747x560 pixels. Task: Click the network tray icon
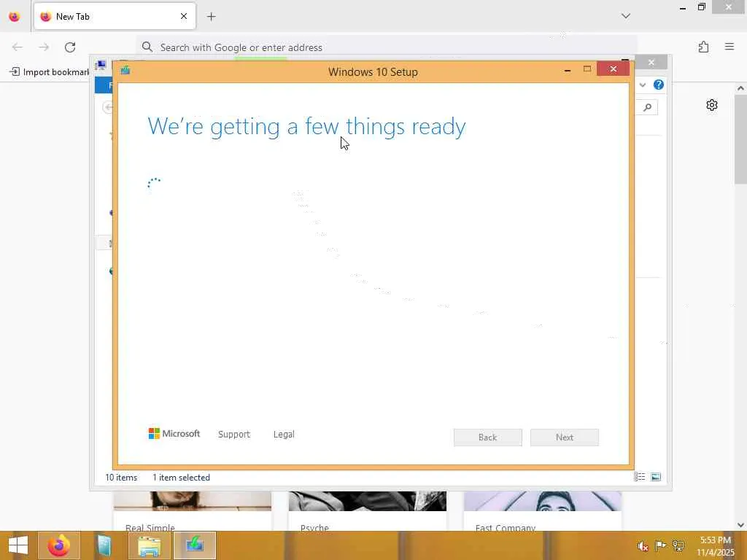(x=678, y=546)
